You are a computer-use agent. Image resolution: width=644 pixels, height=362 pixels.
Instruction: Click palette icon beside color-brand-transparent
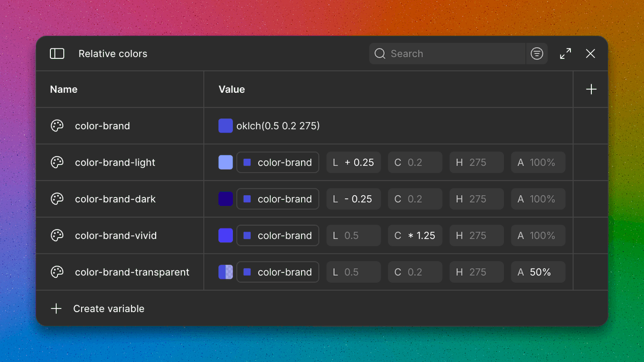57,272
